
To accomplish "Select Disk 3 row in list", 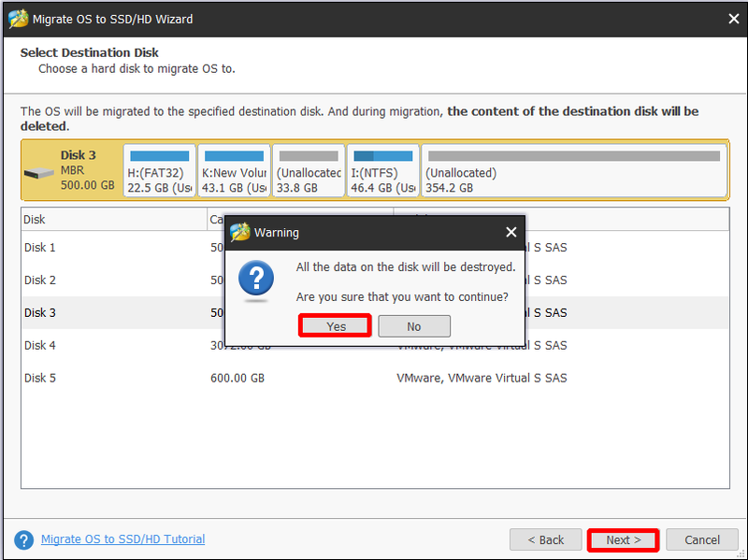I will tap(375, 312).
